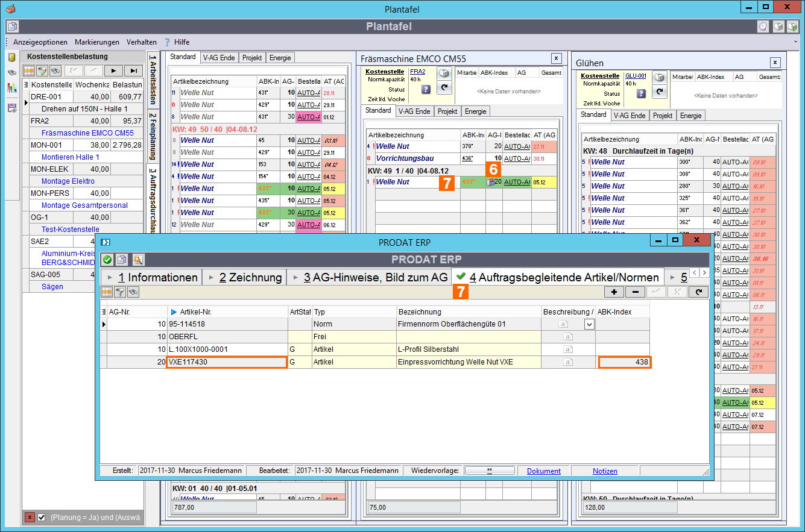Select vertical tab 2 Feinplanung
Viewport: 805px width, 532px height.
[x=153, y=137]
